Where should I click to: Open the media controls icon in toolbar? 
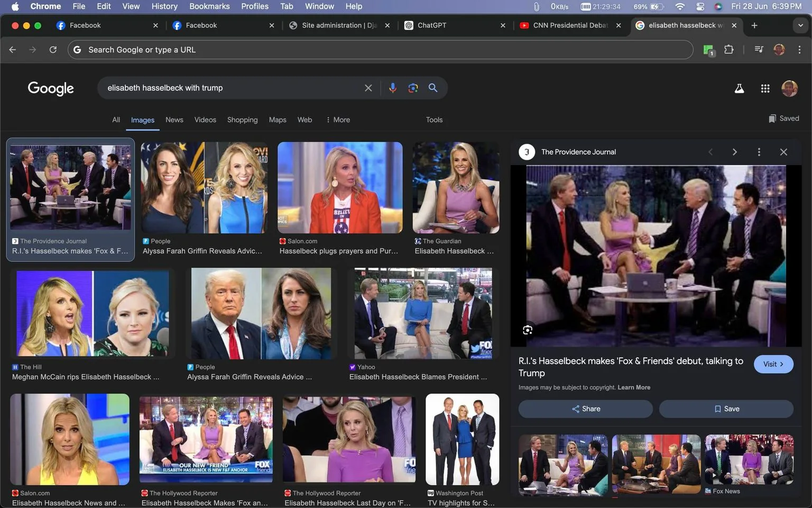759,49
